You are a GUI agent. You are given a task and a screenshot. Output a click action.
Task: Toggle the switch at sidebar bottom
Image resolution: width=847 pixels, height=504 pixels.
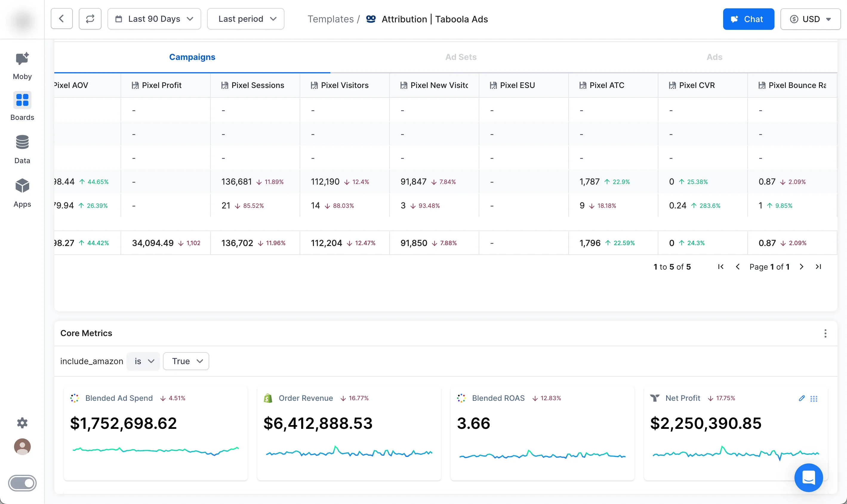click(22, 483)
